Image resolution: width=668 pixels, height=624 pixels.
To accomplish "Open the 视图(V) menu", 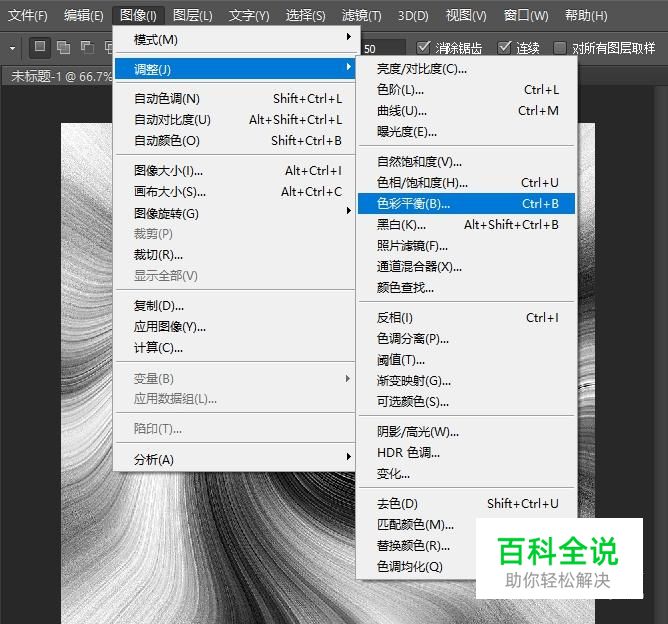I will (466, 15).
